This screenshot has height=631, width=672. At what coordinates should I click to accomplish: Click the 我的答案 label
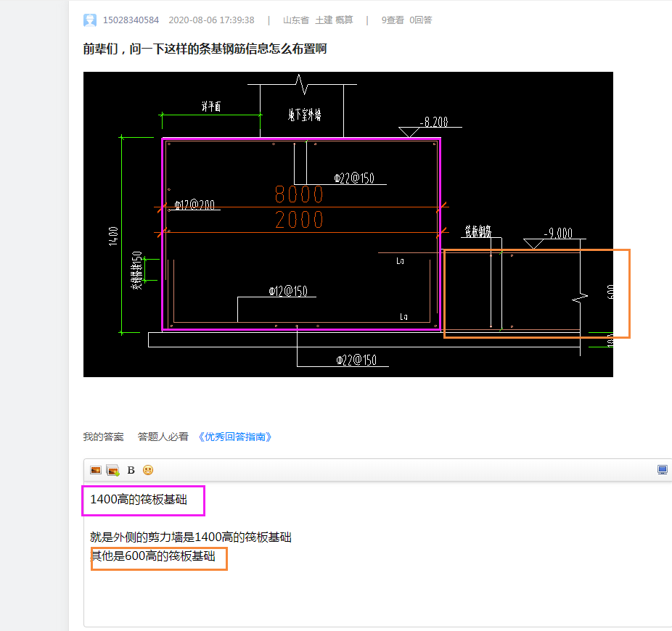coord(103,437)
